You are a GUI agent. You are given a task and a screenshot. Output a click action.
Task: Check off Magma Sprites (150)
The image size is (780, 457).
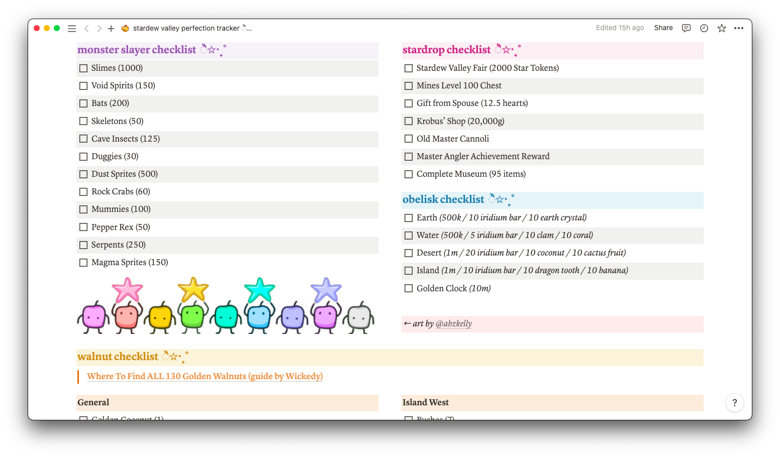pos(84,263)
